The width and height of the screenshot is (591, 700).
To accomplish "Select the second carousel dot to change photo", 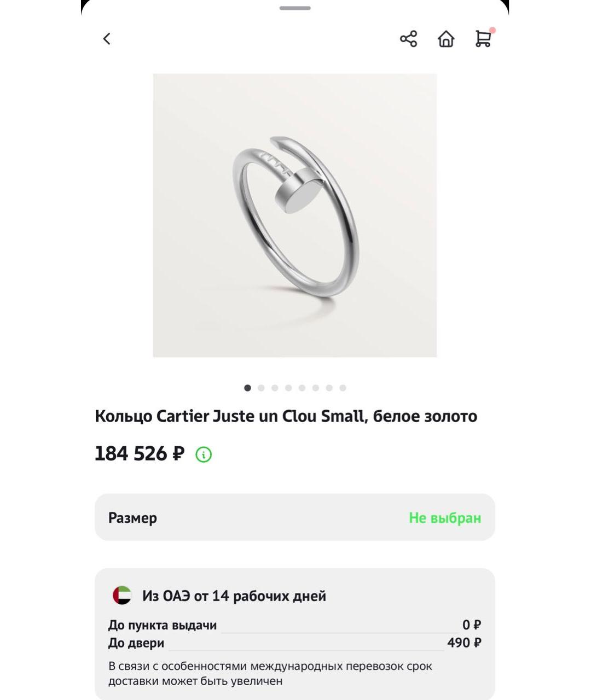I will click(x=261, y=388).
